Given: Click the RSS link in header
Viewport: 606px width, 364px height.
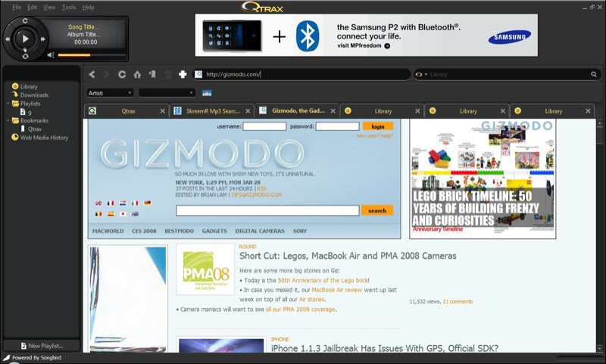Looking at the screenshot, I should click(x=261, y=188).
